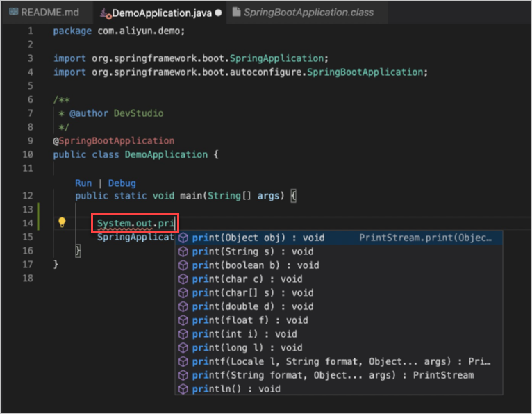Choose print(boolean b) : void suggestion
The image size is (532, 414).
338,265
